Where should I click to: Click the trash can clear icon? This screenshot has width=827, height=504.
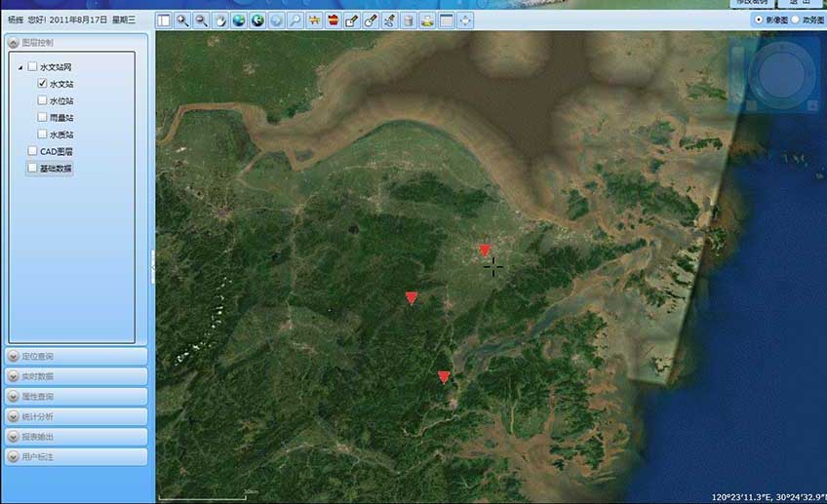(409, 20)
